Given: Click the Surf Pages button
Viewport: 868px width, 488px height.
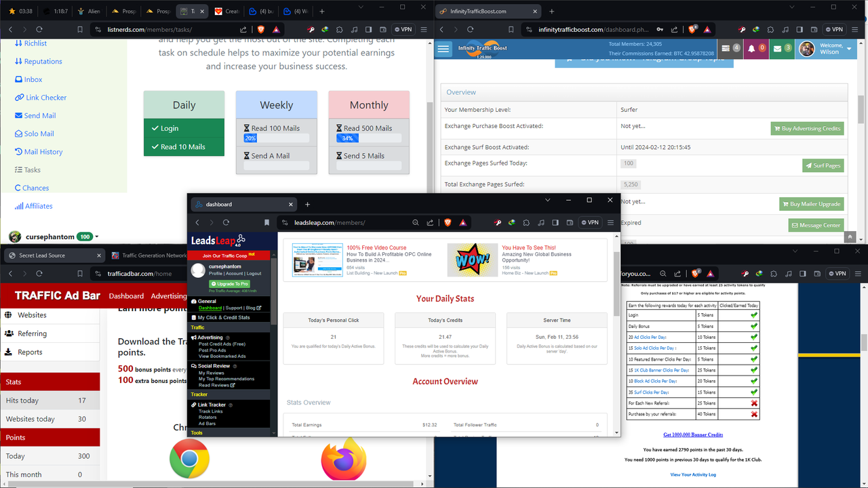Looking at the screenshot, I should 823,165.
